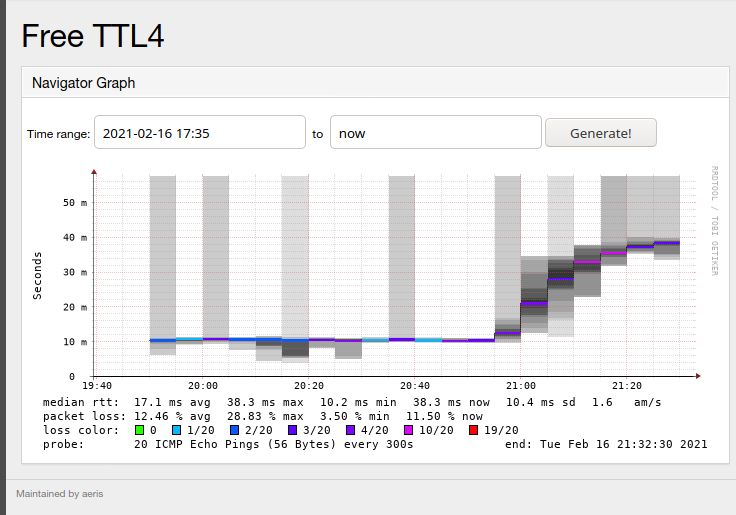Click the '30 m' y-axis label
Image resolution: width=736 pixels, height=515 pixels.
coord(75,272)
